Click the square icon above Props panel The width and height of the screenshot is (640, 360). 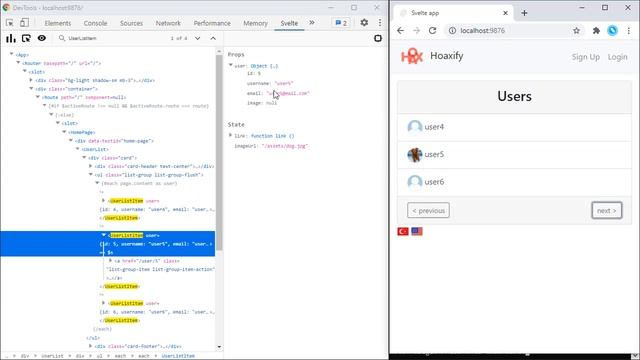point(378,38)
